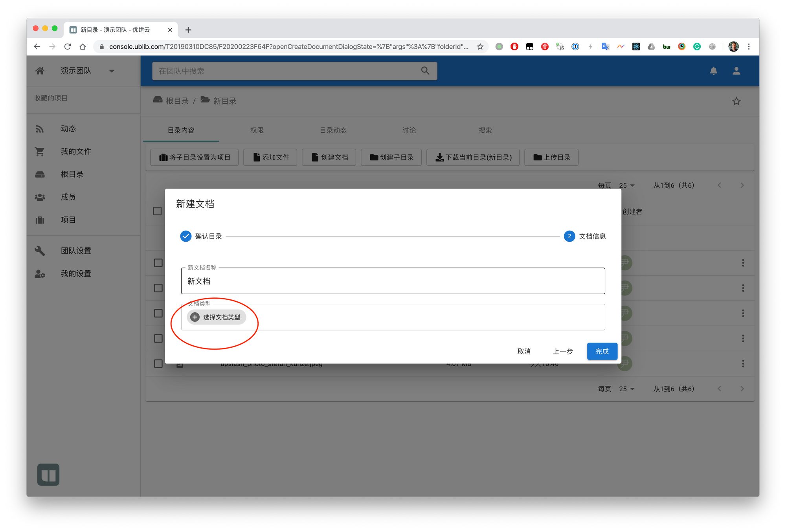Check the last file row checkbox
The height and width of the screenshot is (532, 786).
click(158, 363)
